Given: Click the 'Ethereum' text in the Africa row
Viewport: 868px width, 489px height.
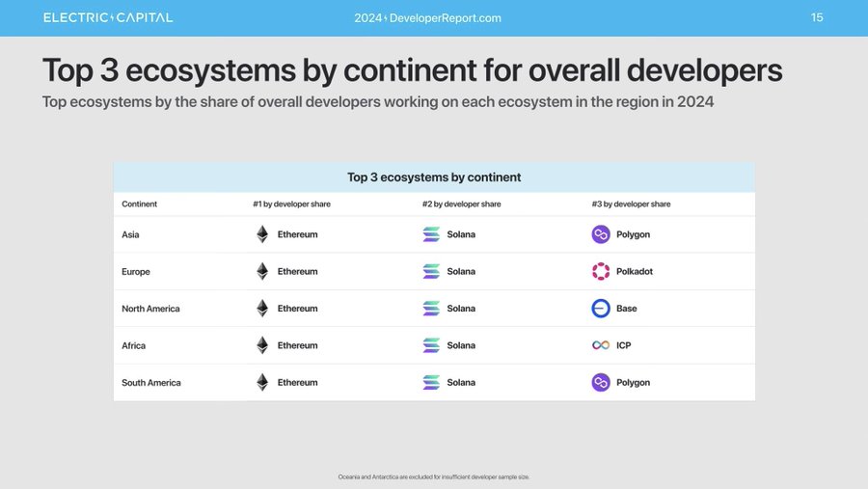Looking at the screenshot, I should pyautogui.click(x=298, y=345).
